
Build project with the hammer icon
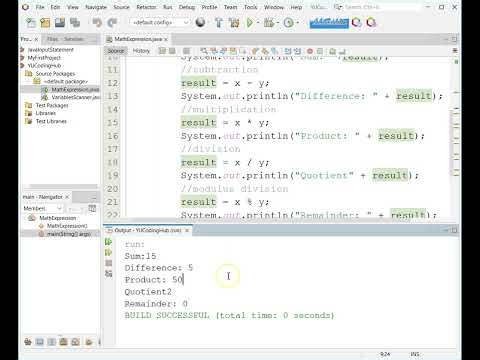coord(219,23)
